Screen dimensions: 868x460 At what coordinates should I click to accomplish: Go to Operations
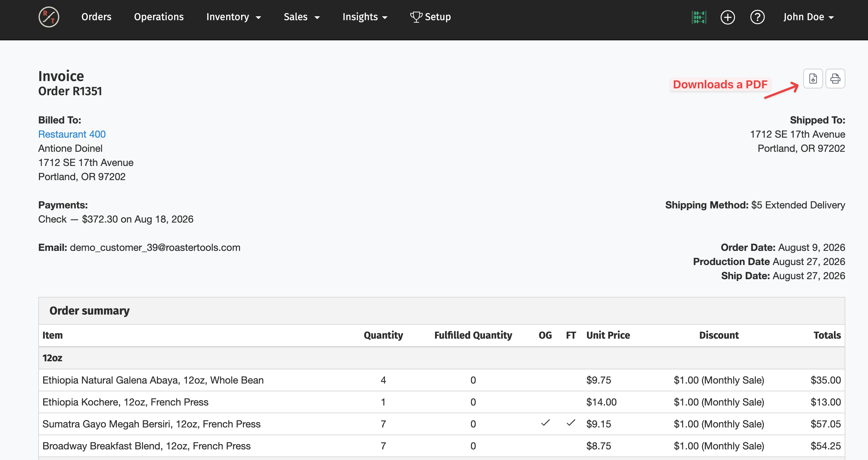(159, 17)
